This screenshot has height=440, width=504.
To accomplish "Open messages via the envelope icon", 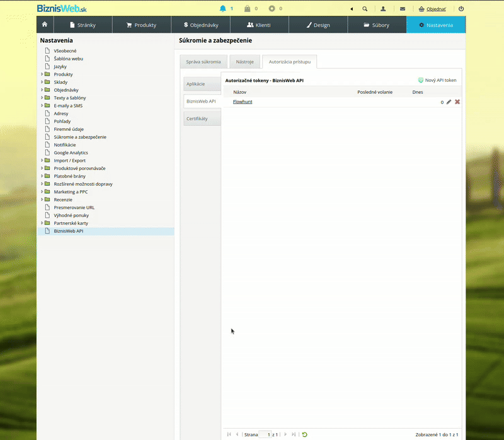I will (x=402, y=8).
